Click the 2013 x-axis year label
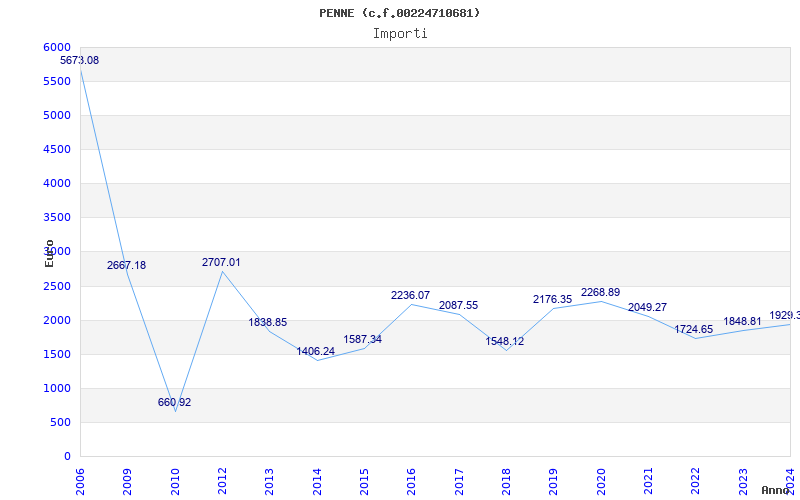Screen dimensions: 800x500 click(x=269, y=481)
